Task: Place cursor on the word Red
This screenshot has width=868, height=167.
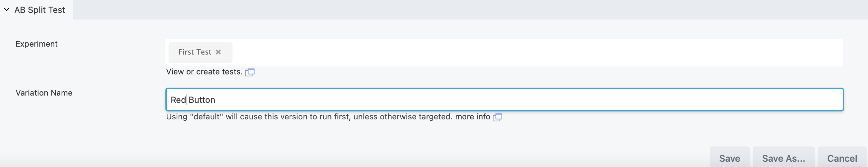Action: pos(178,100)
